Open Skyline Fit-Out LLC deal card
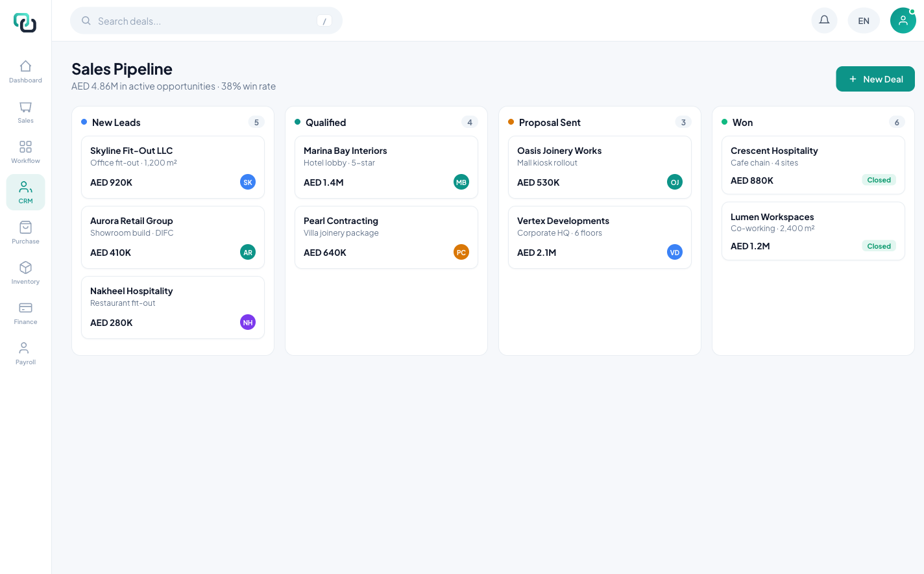The height and width of the screenshot is (574, 924). pos(173,168)
